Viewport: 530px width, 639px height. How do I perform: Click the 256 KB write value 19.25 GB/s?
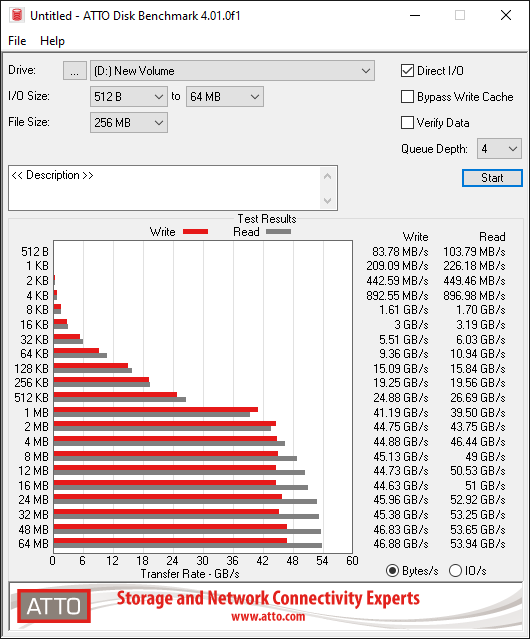[401, 383]
